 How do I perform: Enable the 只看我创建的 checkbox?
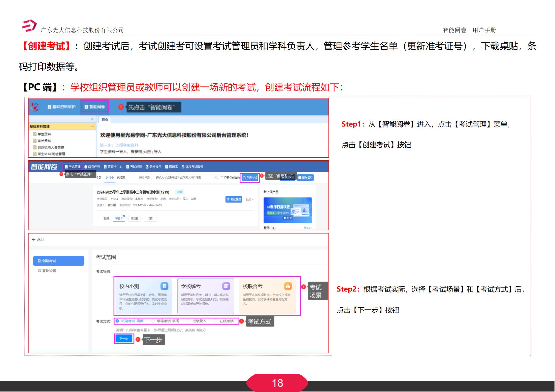222,178
